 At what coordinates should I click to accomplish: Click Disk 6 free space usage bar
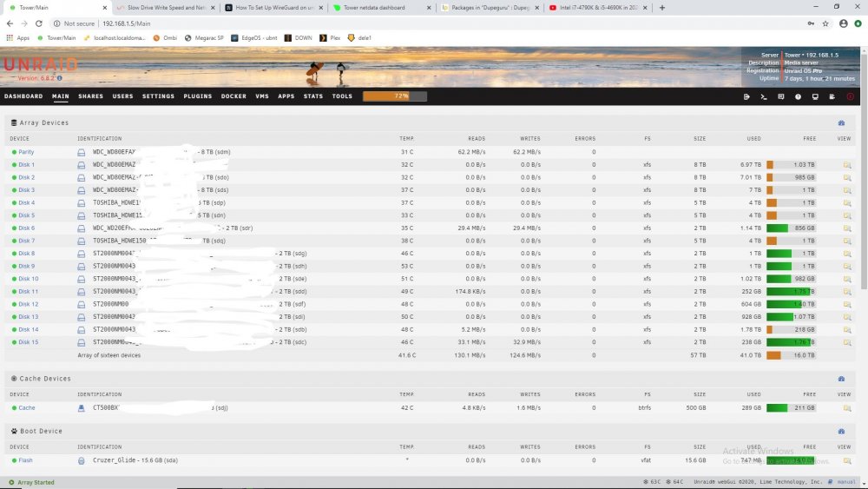click(791, 228)
